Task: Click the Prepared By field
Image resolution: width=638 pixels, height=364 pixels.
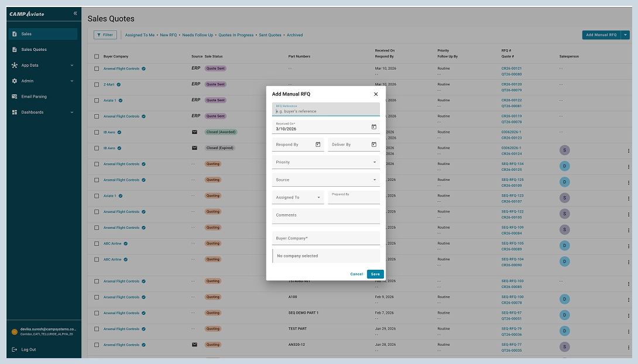Action: click(x=354, y=197)
